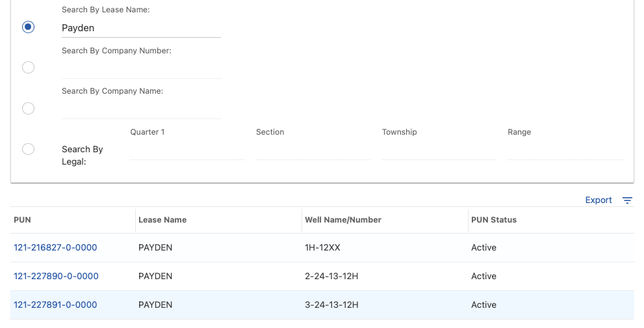Screen dimensions: 644x328
Task: Click the Quarter 1 input field
Action: [x=187, y=150]
